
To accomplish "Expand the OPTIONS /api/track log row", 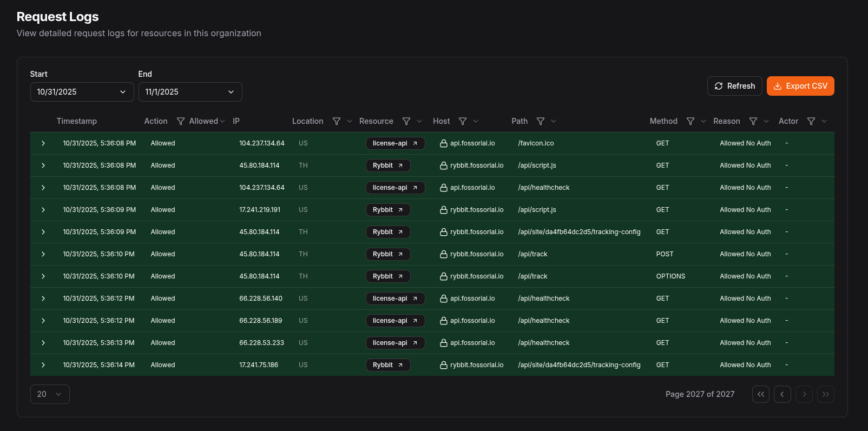I will click(x=43, y=276).
